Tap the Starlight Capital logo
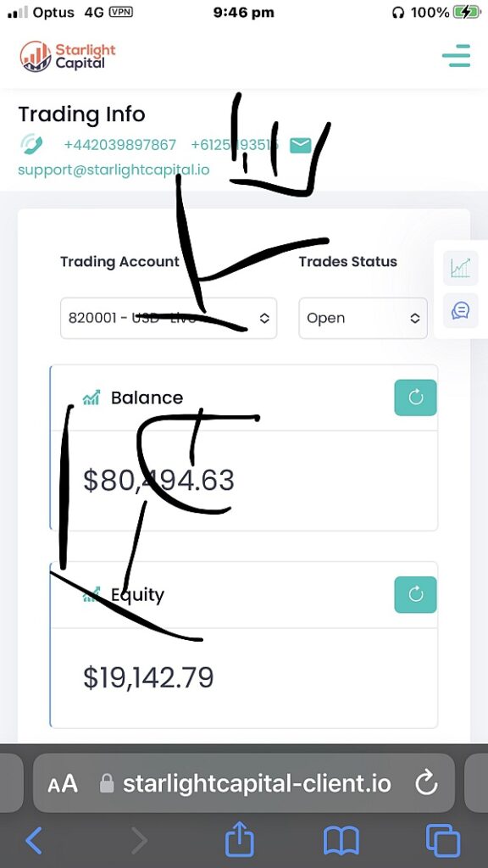The width and height of the screenshot is (488, 868). click(x=68, y=56)
